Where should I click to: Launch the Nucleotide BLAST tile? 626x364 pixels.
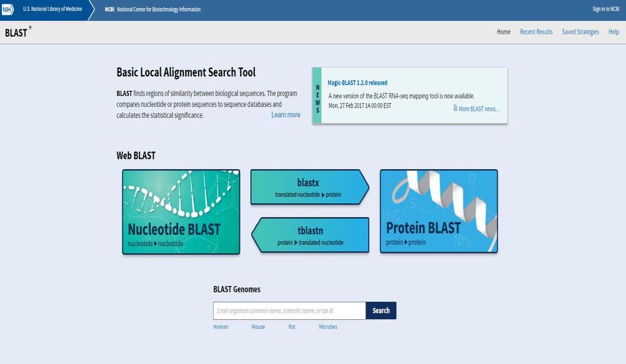(181, 212)
